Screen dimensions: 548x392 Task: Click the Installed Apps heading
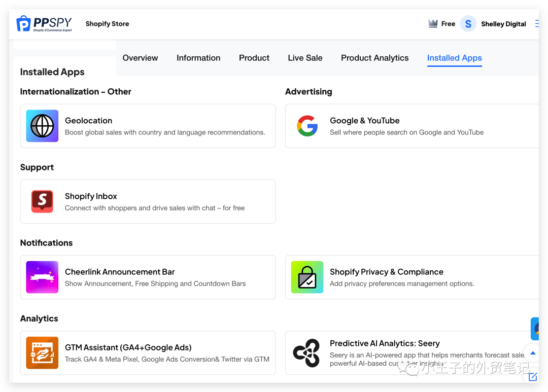point(52,72)
